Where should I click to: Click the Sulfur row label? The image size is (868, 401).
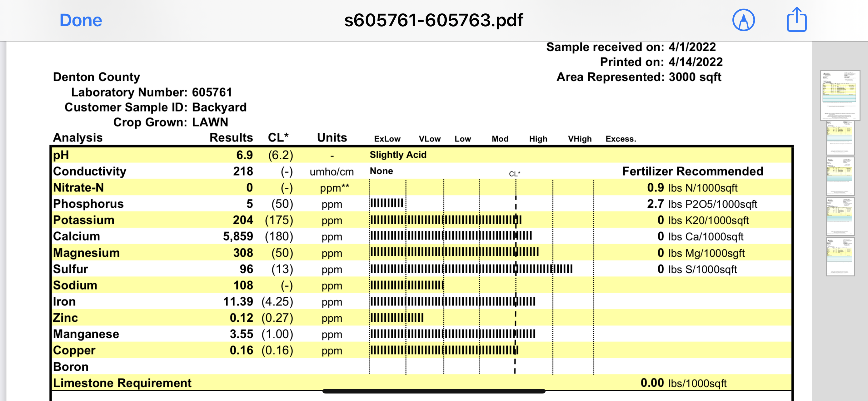70,269
